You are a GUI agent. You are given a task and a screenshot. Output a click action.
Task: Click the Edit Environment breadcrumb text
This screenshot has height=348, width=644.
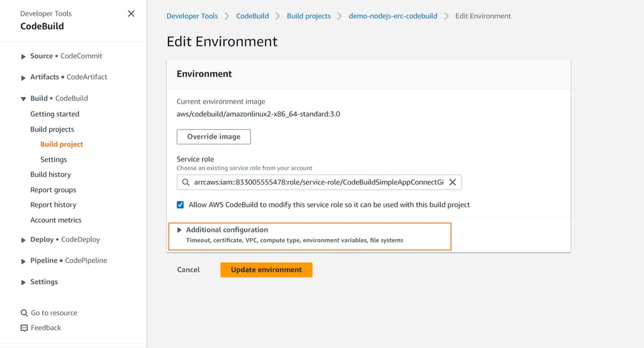tap(483, 16)
